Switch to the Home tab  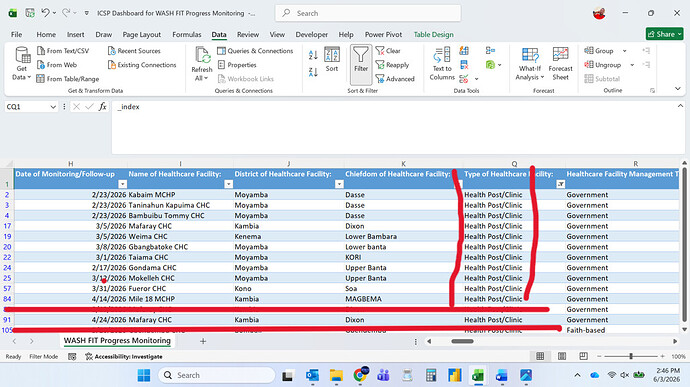coord(46,34)
